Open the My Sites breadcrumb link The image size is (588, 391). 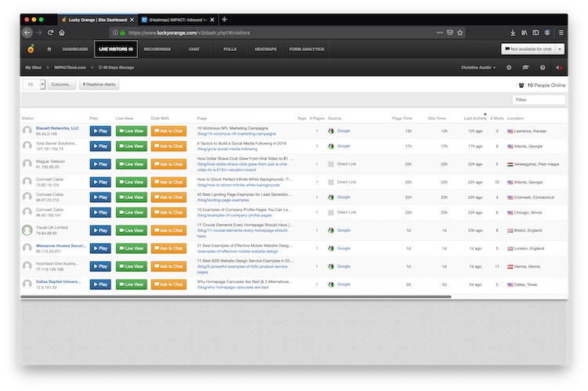(x=33, y=67)
